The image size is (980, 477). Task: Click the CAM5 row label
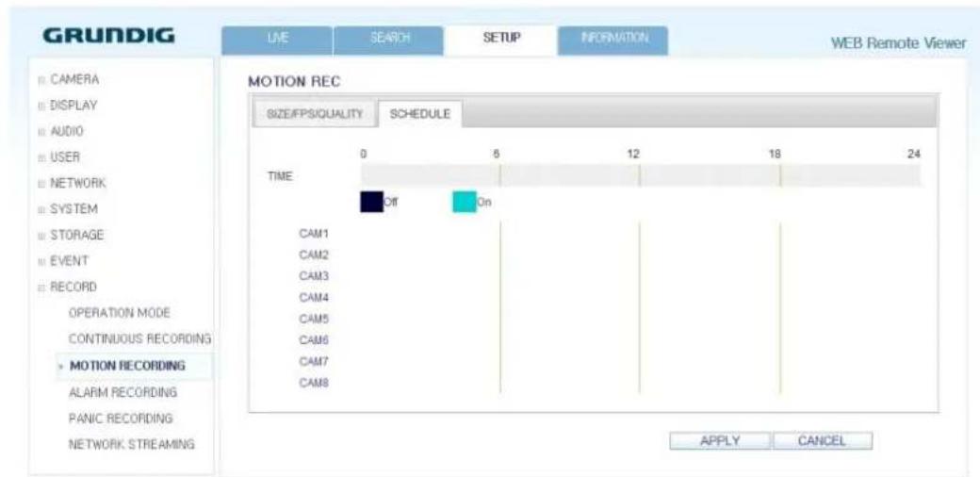[315, 319]
